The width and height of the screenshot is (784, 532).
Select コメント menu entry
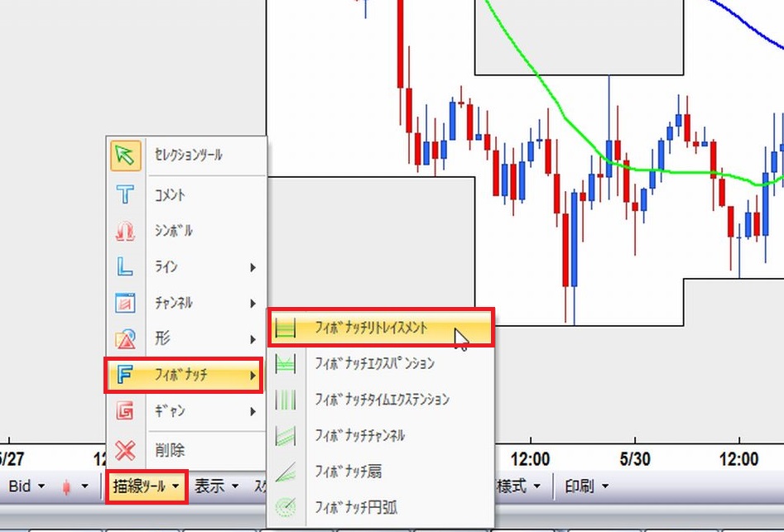pyautogui.click(x=187, y=194)
